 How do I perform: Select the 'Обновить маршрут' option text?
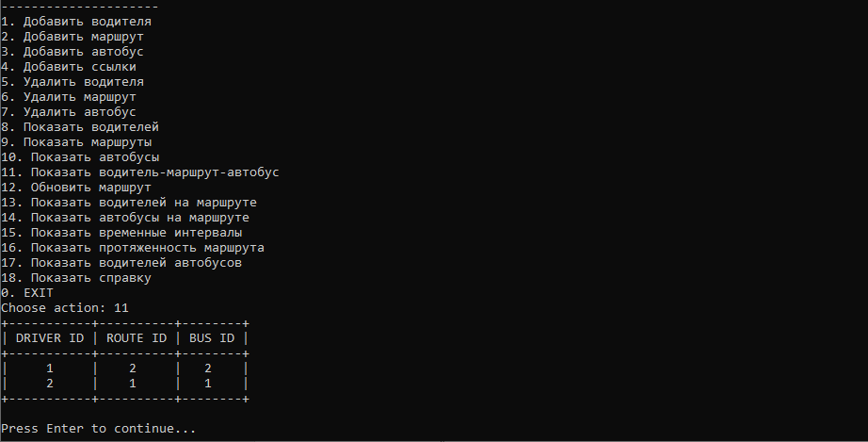click(76, 188)
